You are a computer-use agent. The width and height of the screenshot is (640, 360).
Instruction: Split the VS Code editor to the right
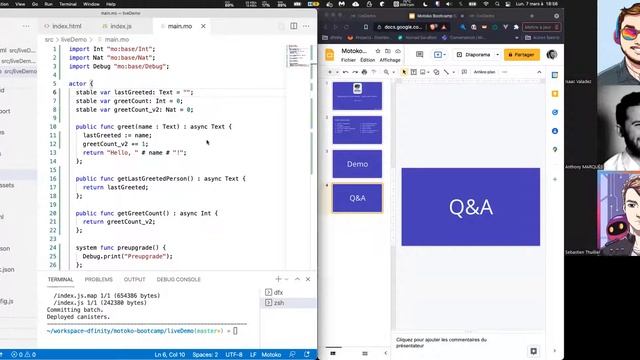(x=293, y=26)
